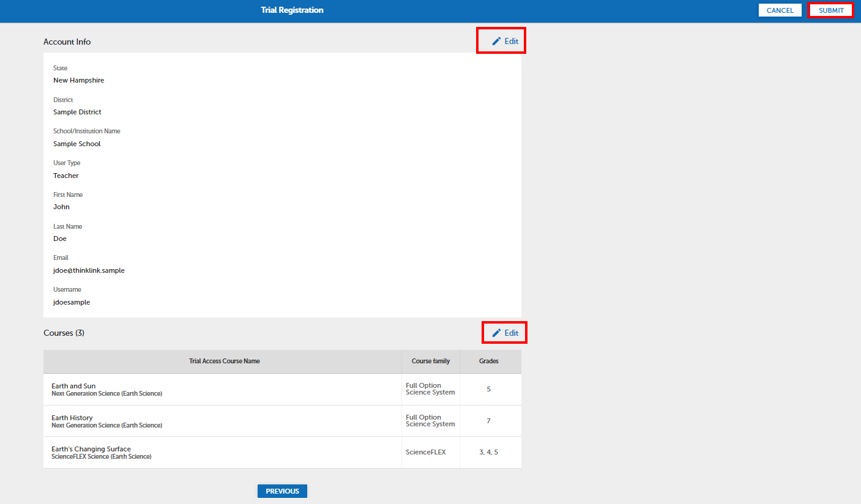Click the Course family column header
Image resolution: width=861 pixels, height=504 pixels.
430,361
